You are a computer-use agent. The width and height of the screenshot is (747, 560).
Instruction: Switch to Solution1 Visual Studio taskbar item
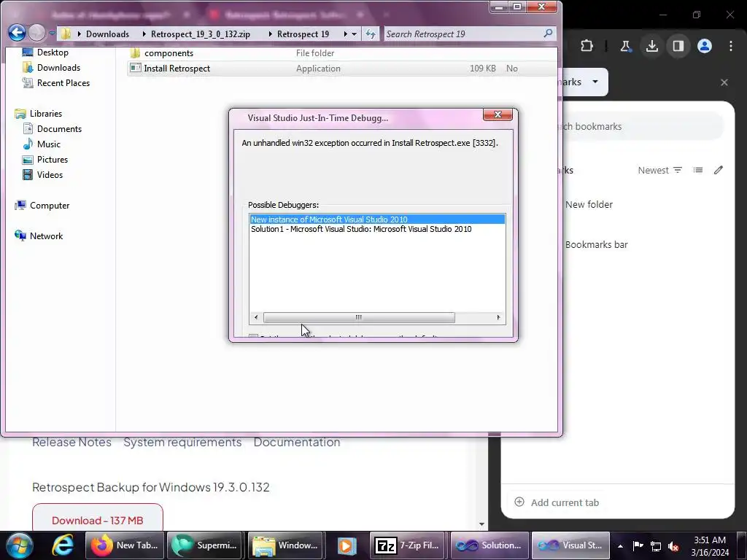[x=489, y=545]
